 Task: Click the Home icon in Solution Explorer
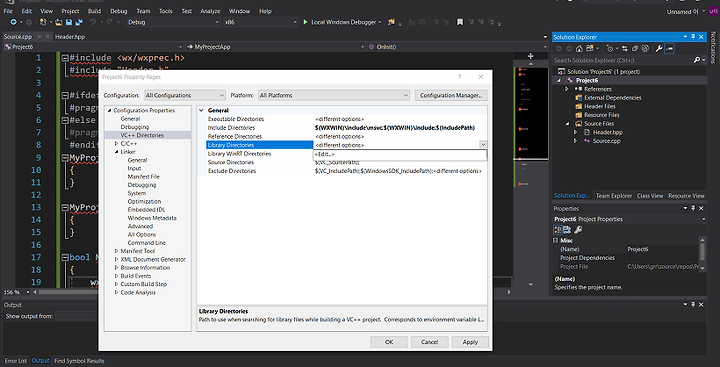(x=579, y=49)
